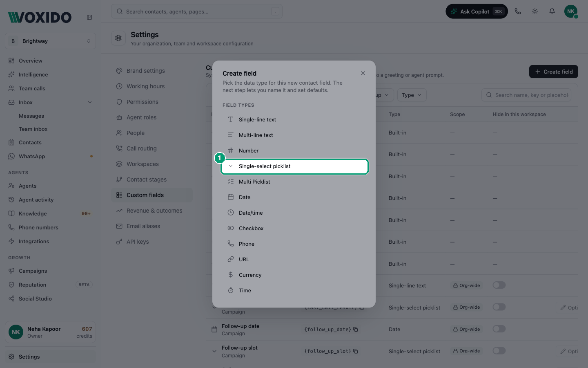This screenshot has width=588, height=368.
Task: Go to Team calls in sidebar
Action: click(51, 88)
